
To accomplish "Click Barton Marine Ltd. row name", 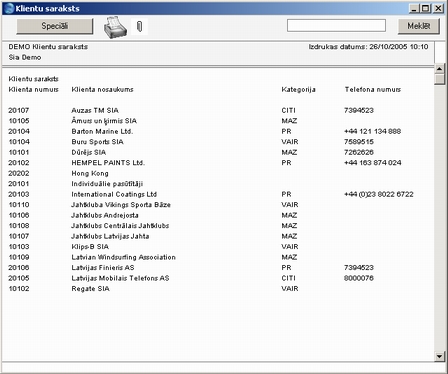I will click(102, 131).
